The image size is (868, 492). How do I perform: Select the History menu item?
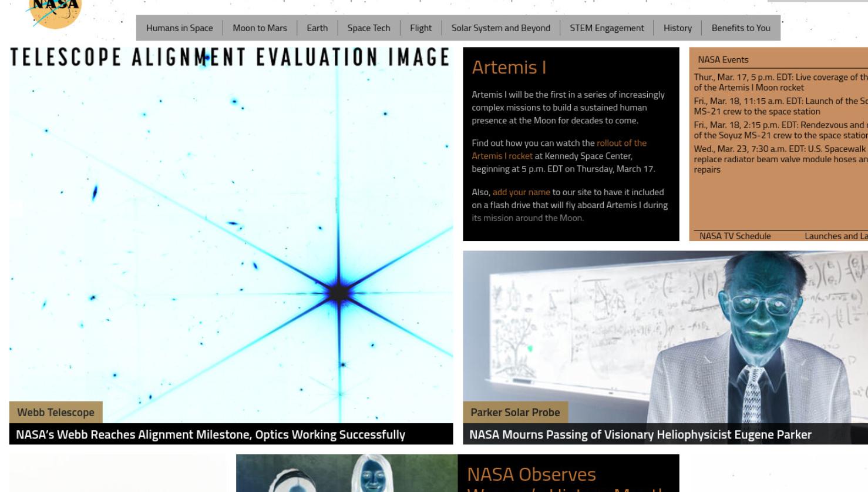[x=677, y=28]
